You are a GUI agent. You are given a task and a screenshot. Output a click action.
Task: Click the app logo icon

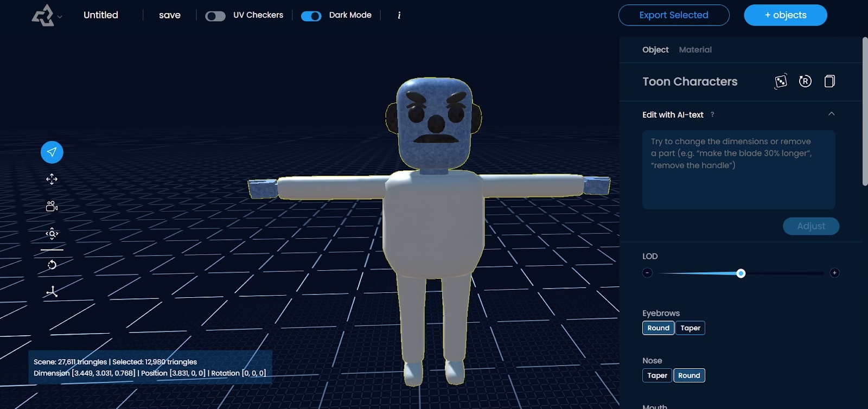click(43, 15)
